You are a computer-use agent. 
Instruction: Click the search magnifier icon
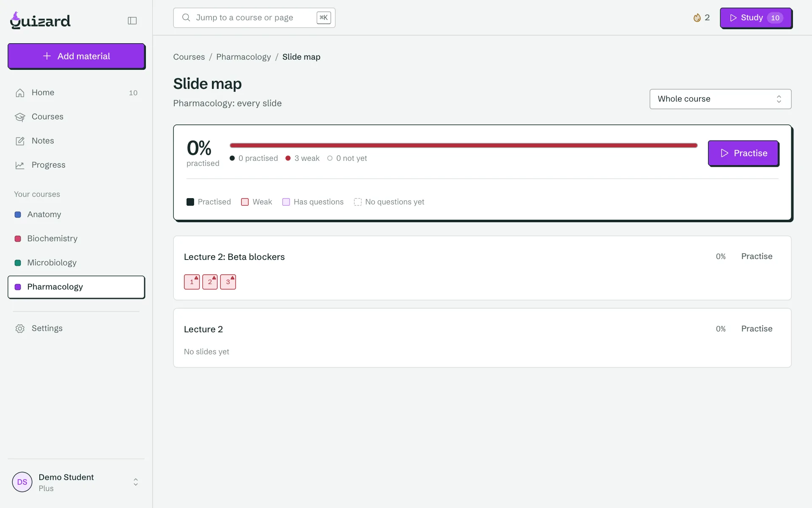[x=186, y=18]
